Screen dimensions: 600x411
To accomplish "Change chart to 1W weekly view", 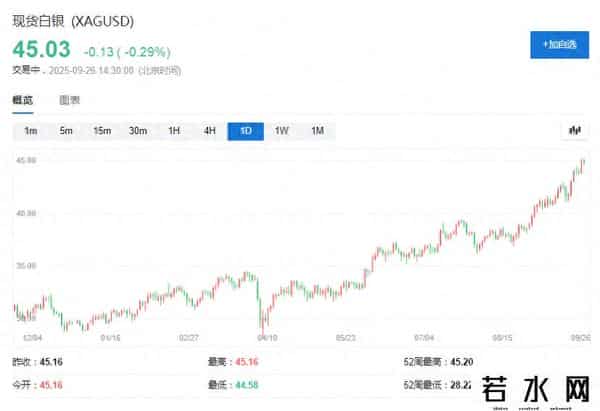I will click(282, 131).
